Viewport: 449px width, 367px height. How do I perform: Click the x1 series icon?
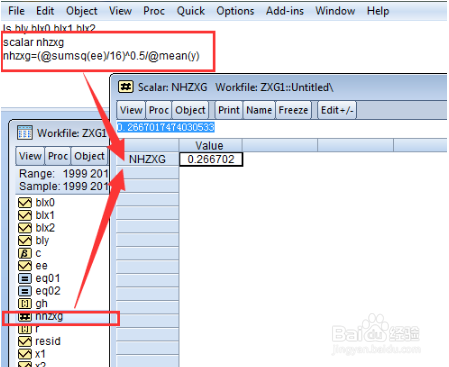coord(25,354)
